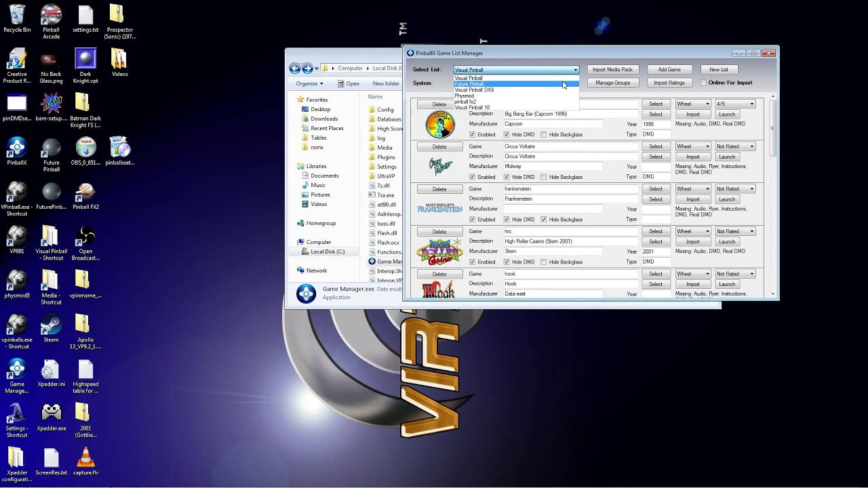Open the 4/5 rating dropdown

tap(735, 104)
